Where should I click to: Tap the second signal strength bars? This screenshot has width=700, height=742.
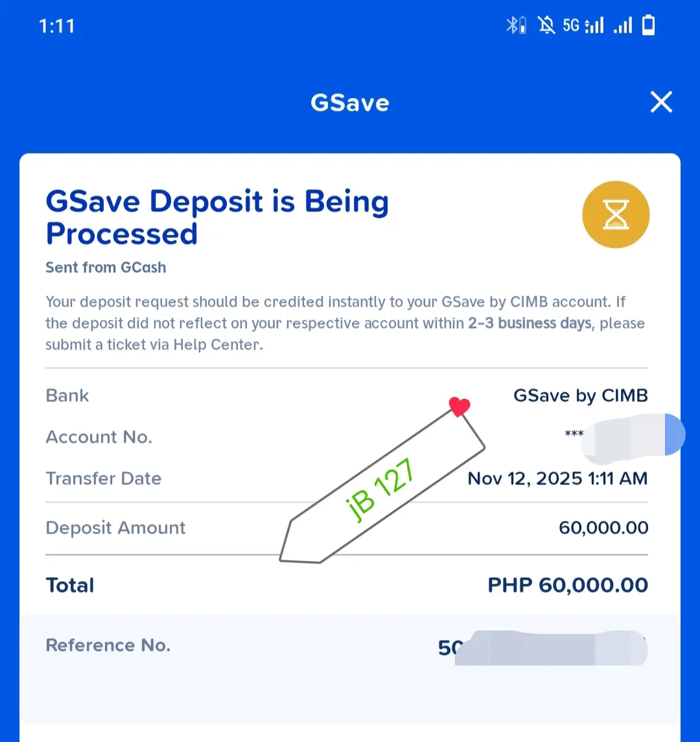pos(623,25)
